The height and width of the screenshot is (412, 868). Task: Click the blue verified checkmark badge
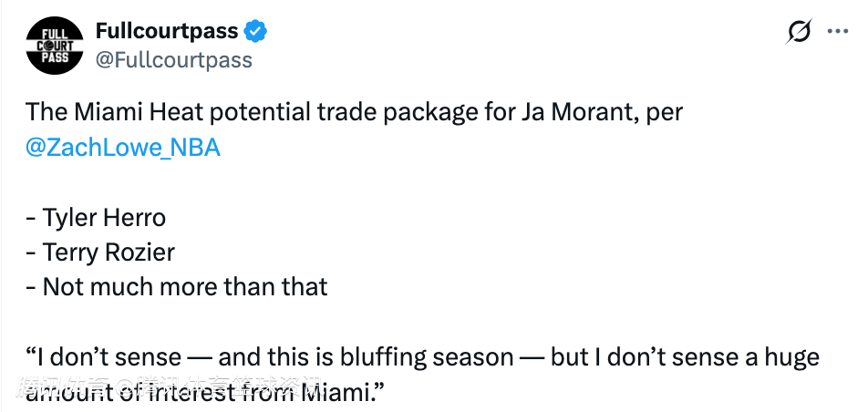click(256, 32)
